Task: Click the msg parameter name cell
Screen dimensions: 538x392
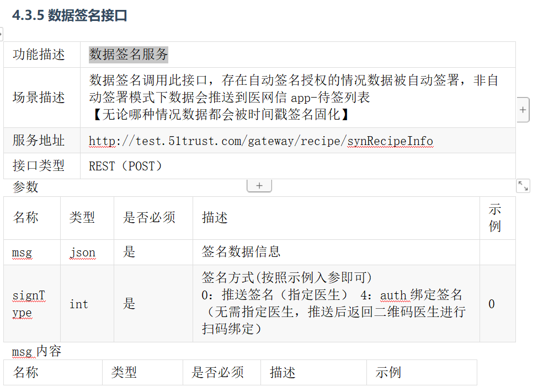Action: [x=22, y=253]
